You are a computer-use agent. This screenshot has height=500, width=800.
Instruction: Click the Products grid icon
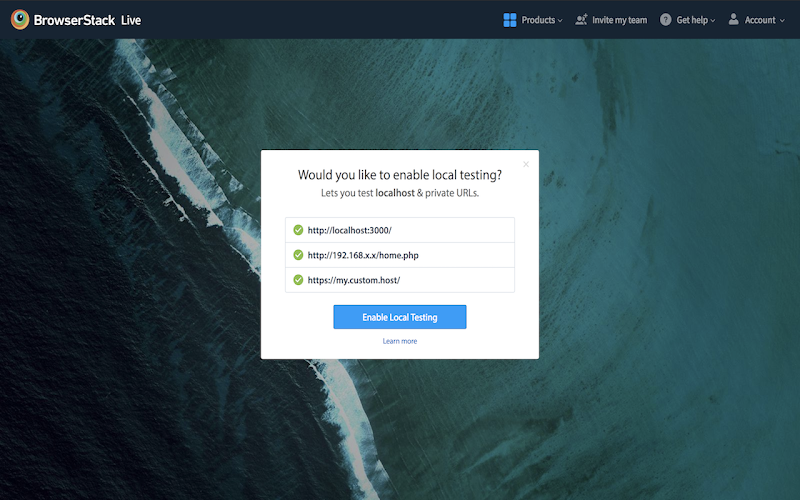pyautogui.click(x=510, y=20)
